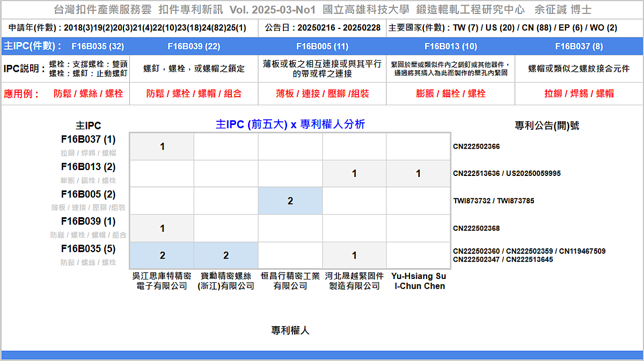Click the red 膨脹 / 錨栓 / 螺栓 example
This screenshot has width=644, height=361.
click(x=451, y=93)
